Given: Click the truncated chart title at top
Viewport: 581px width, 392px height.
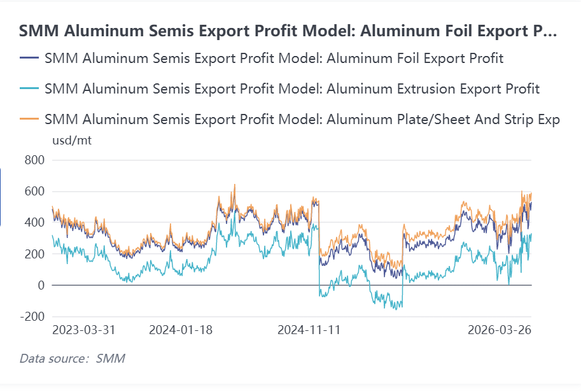Looking at the screenshot, I should [x=288, y=30].
